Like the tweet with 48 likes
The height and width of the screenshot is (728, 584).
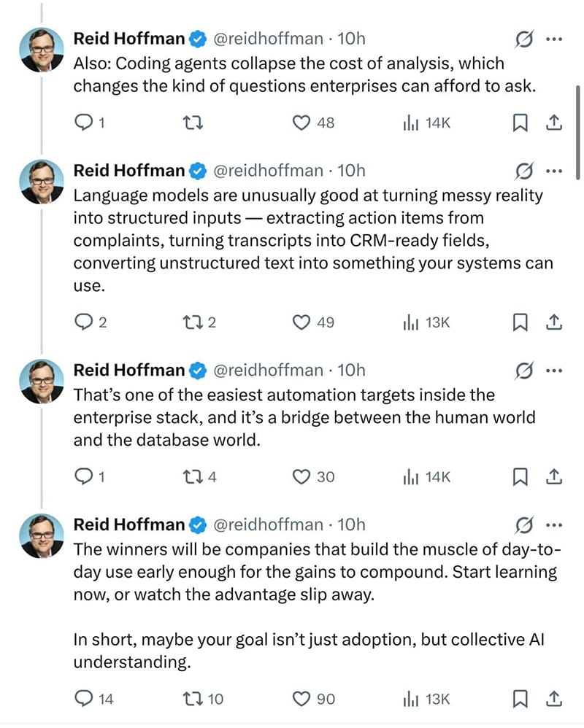302,123
